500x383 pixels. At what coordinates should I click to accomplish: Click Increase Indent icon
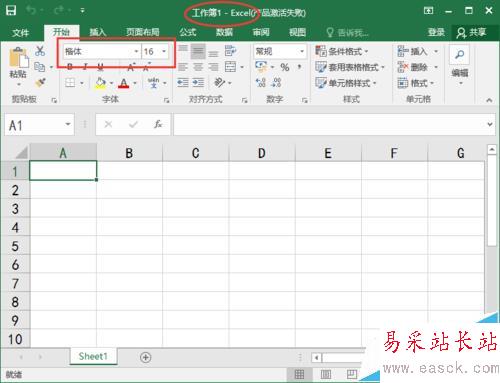click(x=198, y=82)
